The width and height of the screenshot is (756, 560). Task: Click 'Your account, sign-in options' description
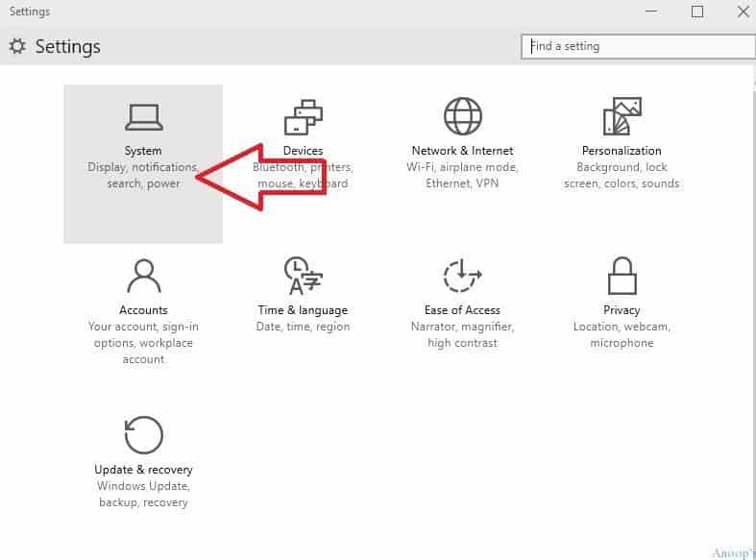[143, 343]
